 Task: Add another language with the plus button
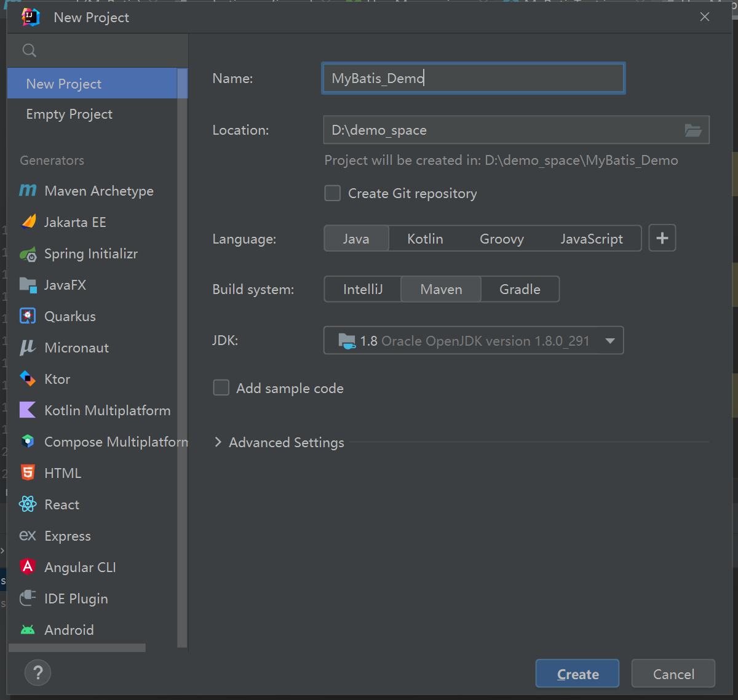(662, 238)
